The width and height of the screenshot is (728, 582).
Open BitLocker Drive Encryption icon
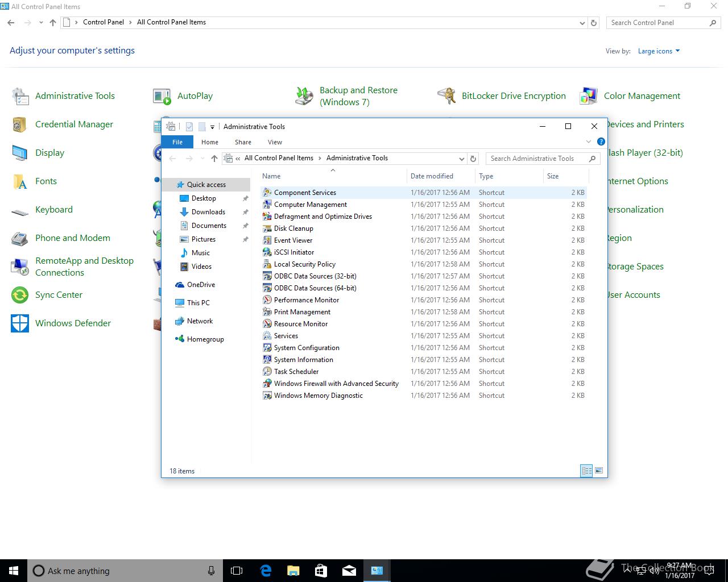click(446, 96)
